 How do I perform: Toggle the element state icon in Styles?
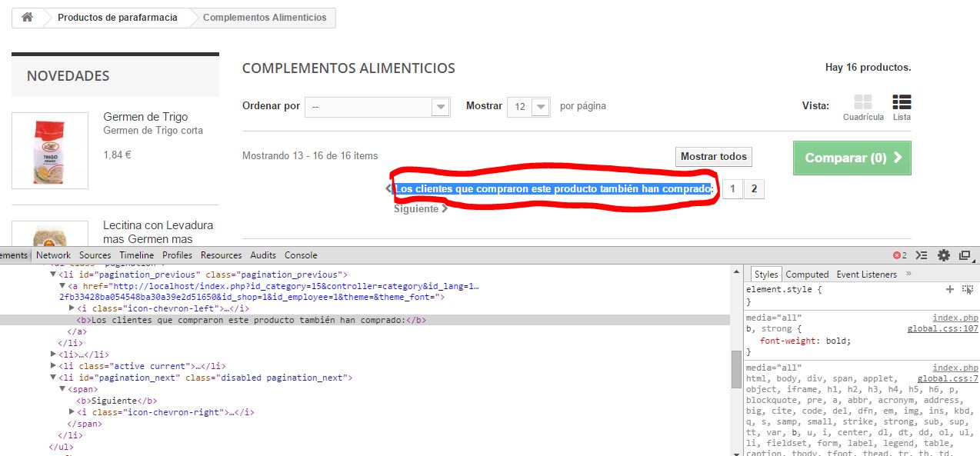coord(968,289)
